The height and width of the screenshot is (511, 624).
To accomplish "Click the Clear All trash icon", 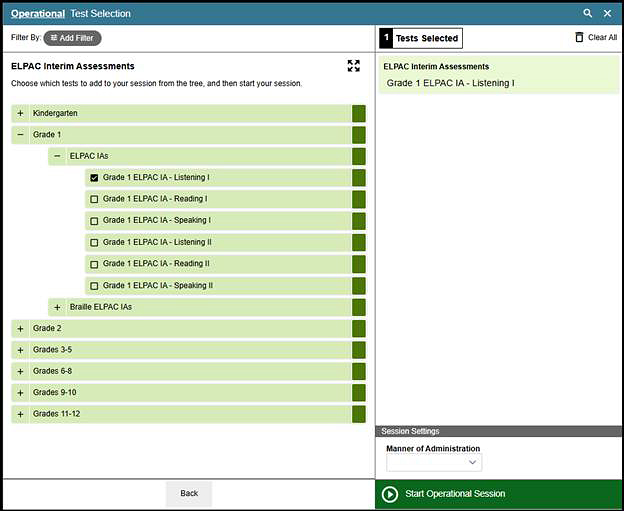I will pyautogui.click(x=579, y=37).
